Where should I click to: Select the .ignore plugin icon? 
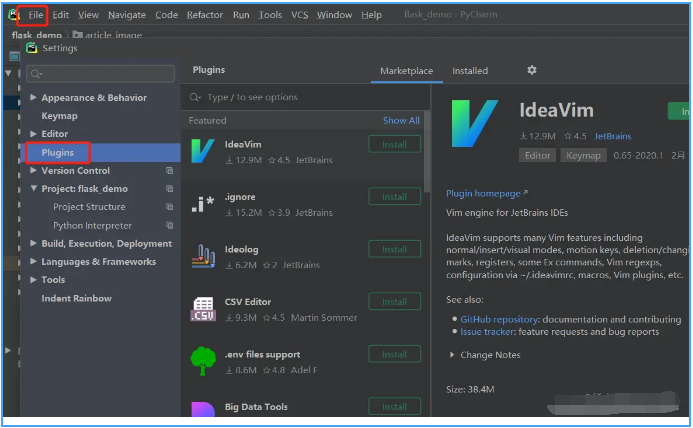pos(202,204)
